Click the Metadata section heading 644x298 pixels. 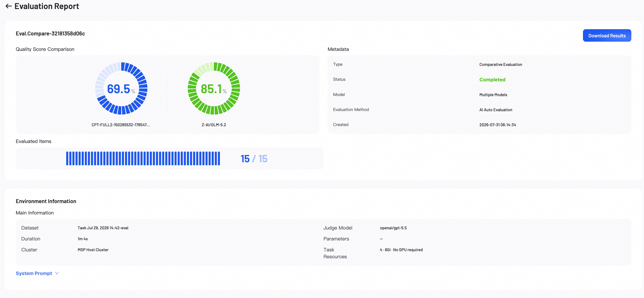338,49
